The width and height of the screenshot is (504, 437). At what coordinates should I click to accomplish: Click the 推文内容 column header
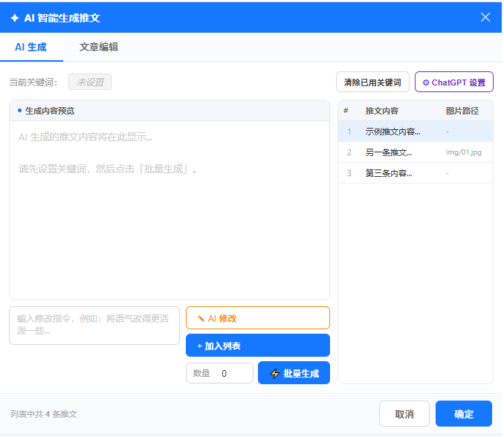tap(382, 111)
